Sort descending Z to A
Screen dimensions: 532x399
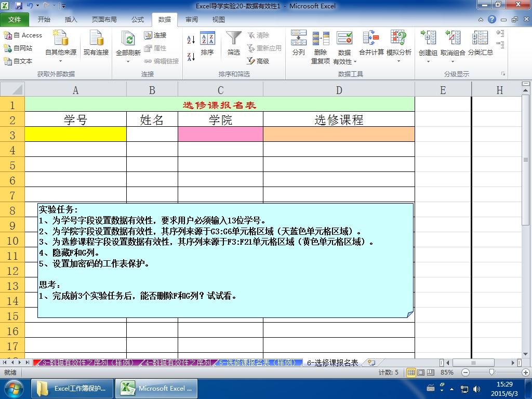coord(191,57)
